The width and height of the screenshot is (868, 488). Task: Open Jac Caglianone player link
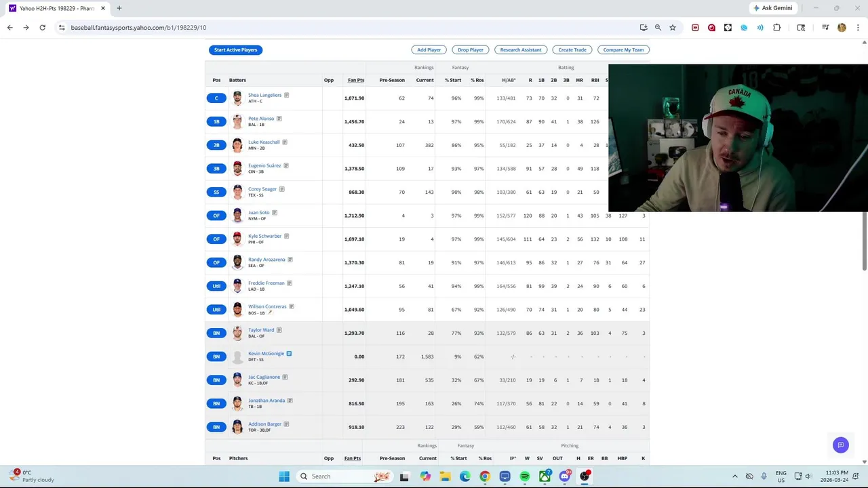[x=264, y=377]
